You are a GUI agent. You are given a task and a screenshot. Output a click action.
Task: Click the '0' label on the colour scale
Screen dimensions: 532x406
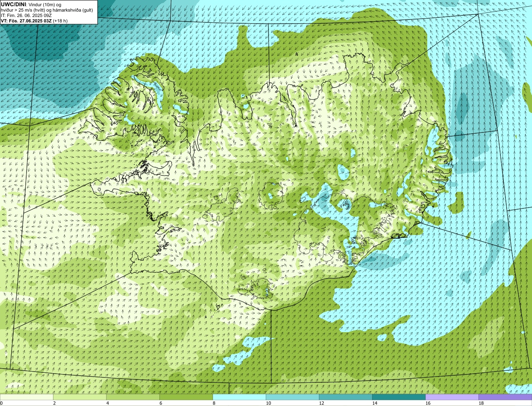1,403
